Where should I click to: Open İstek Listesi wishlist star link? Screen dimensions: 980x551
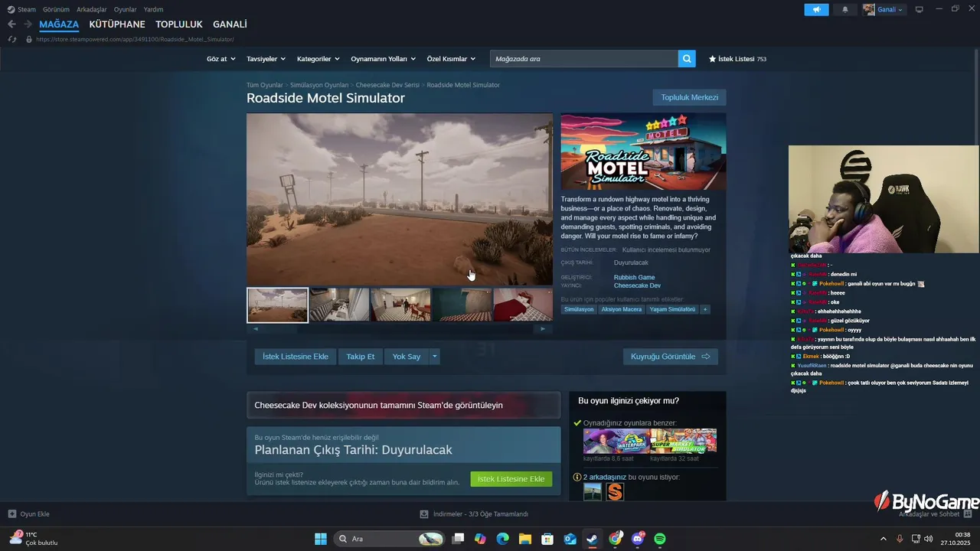[737, 59]
